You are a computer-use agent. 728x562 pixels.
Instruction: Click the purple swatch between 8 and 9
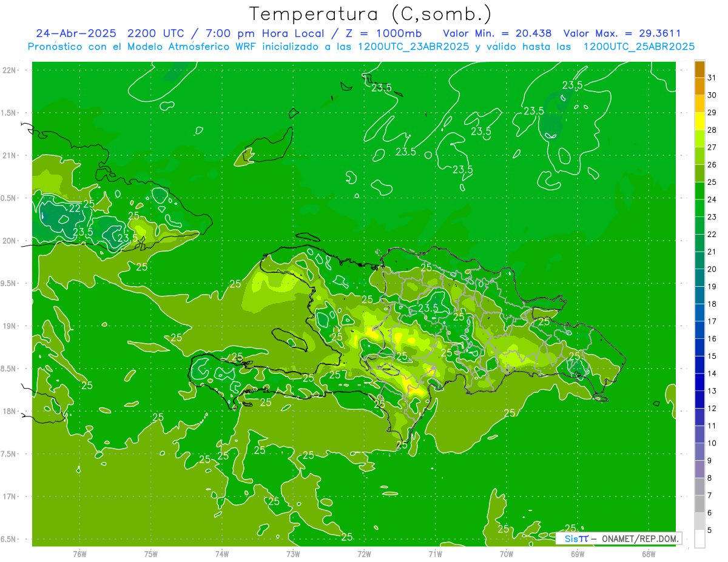click(699, 469)
